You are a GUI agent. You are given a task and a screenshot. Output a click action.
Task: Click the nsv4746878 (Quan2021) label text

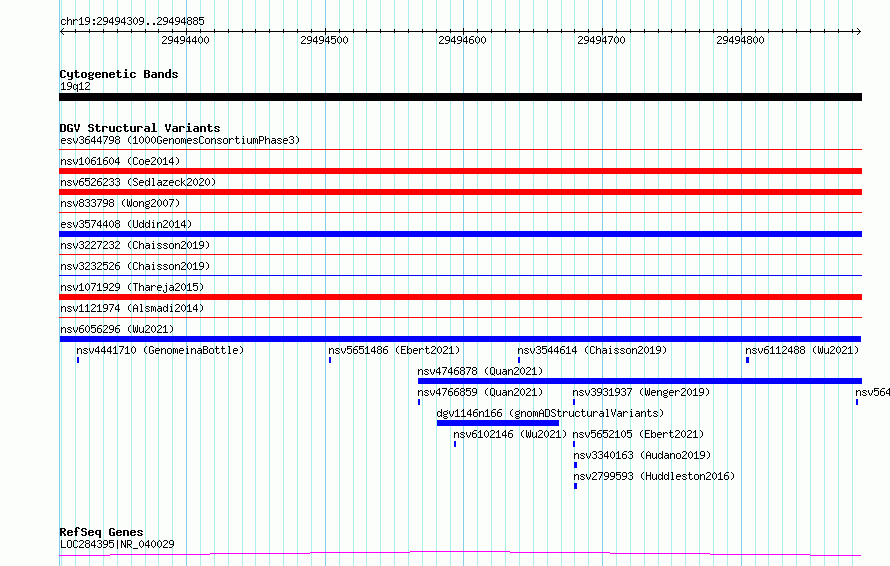pos(480,371)
